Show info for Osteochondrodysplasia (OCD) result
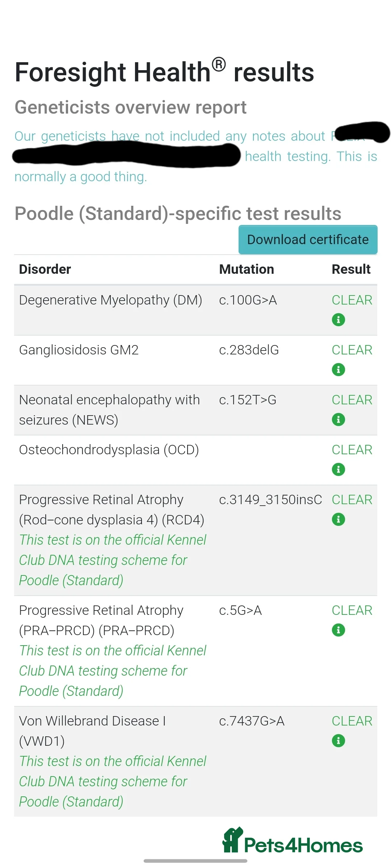The image size is (391, 868). 338,469
